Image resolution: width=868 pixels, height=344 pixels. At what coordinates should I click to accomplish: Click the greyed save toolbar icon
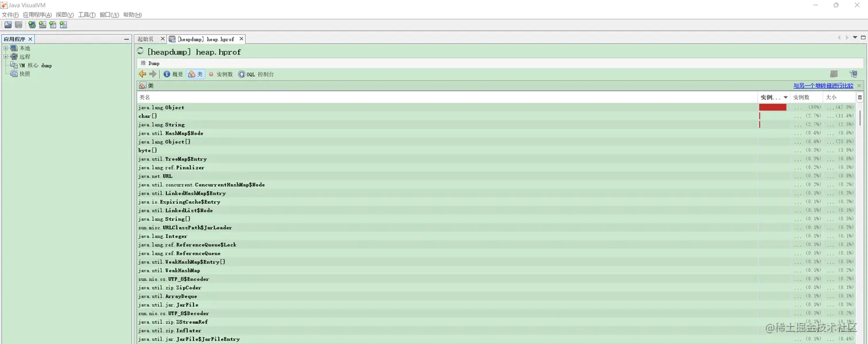(x=18, y=25)
